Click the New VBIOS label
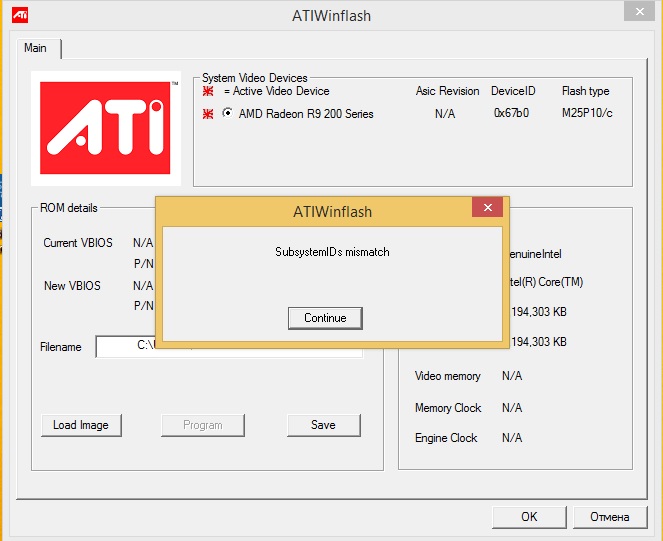This screenshot has width=663, height=541. click(x=72, y=286)
